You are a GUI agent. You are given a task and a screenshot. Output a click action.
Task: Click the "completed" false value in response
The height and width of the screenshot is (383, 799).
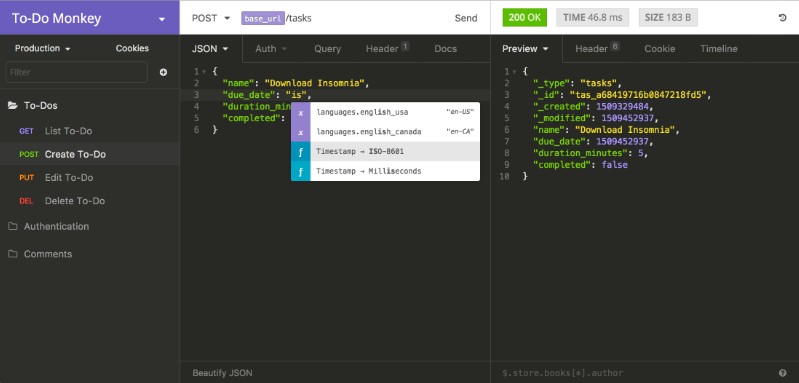pos(615,165)
